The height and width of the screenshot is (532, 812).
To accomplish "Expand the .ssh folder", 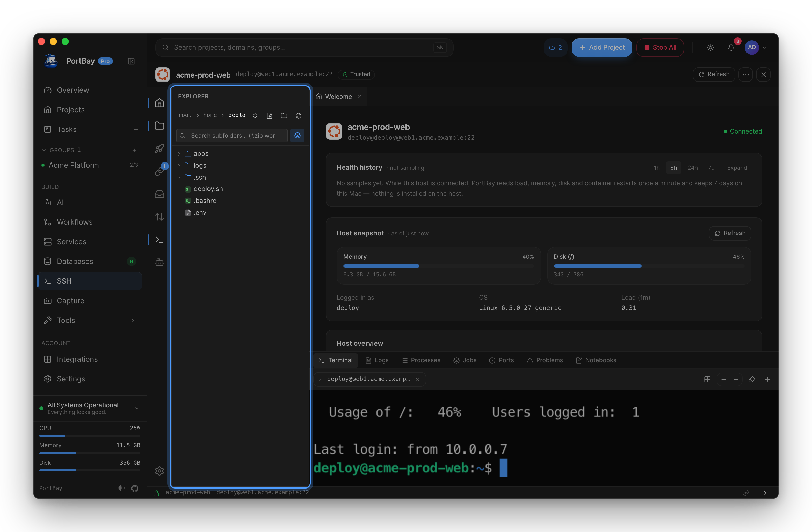I will [x=179, y=177].
